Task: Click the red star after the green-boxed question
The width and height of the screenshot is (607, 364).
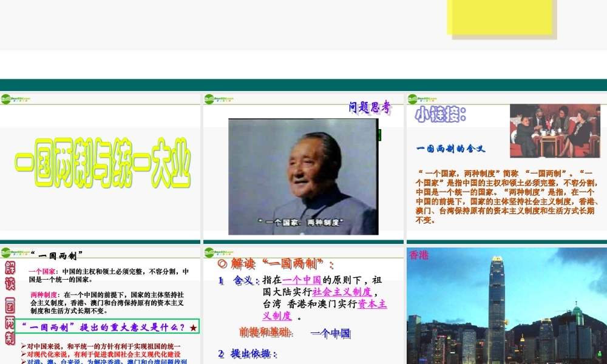Action: click(193, 328)
